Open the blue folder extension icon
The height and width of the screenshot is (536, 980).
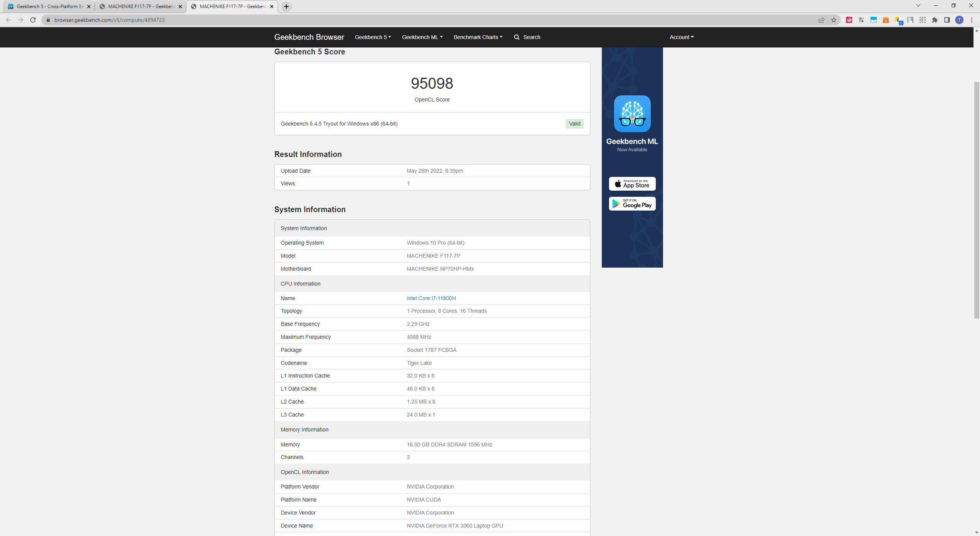pos(874,20)
